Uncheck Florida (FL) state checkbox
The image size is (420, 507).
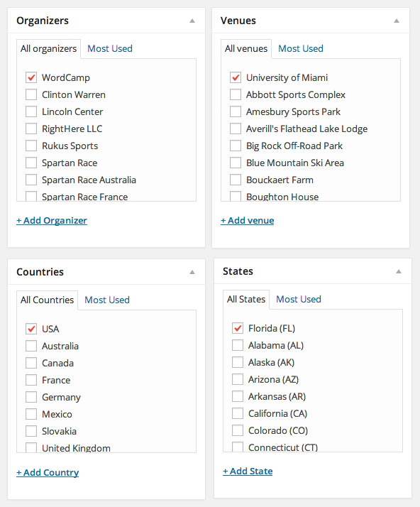pyautogui.click(x=238, y=328)
